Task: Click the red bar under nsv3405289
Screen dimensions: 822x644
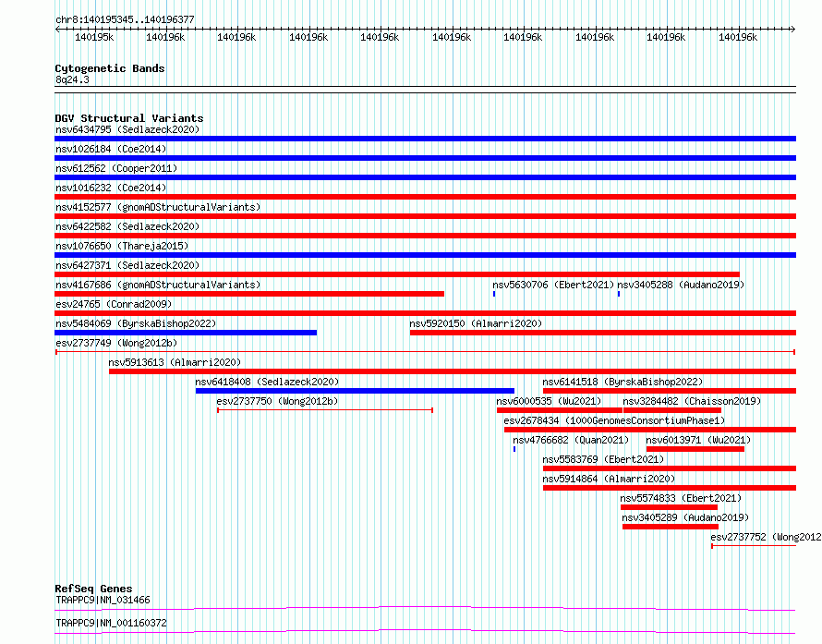Action: [x=671, y=527]
